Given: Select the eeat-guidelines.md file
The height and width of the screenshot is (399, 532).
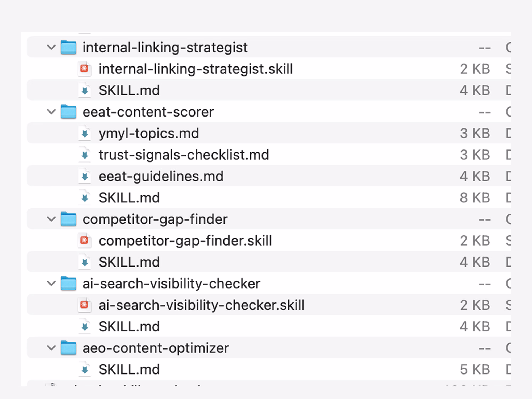Looking at the screenshot, I should point(161,176).
